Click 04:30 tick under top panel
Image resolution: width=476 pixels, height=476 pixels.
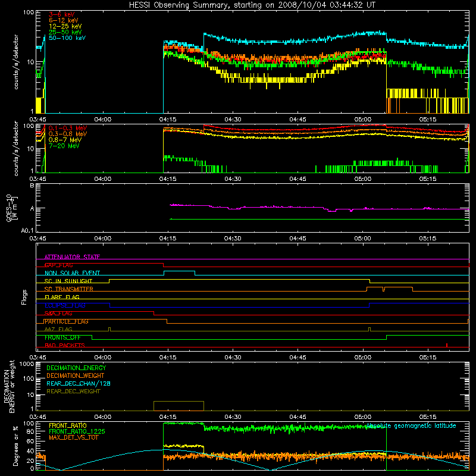[233, 120]
